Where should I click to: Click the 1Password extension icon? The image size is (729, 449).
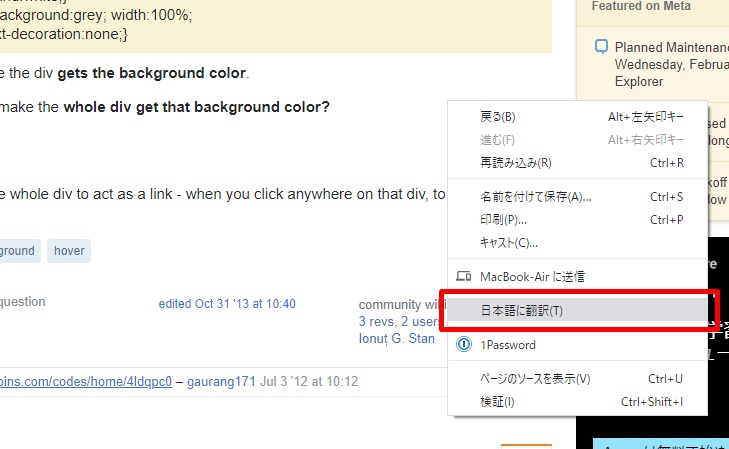pos(464,344)
